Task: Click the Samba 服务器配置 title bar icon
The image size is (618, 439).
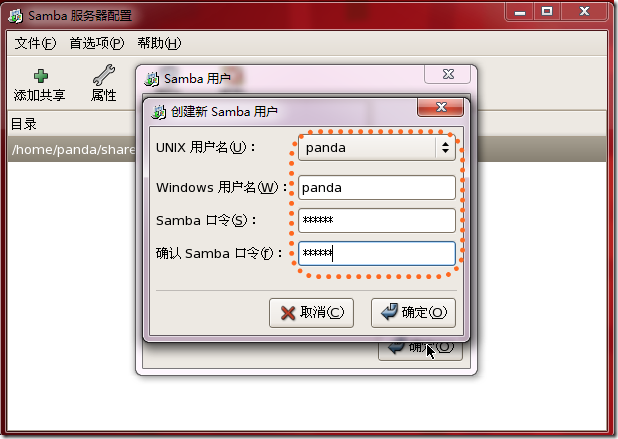Action: click(x=16, y=16)
